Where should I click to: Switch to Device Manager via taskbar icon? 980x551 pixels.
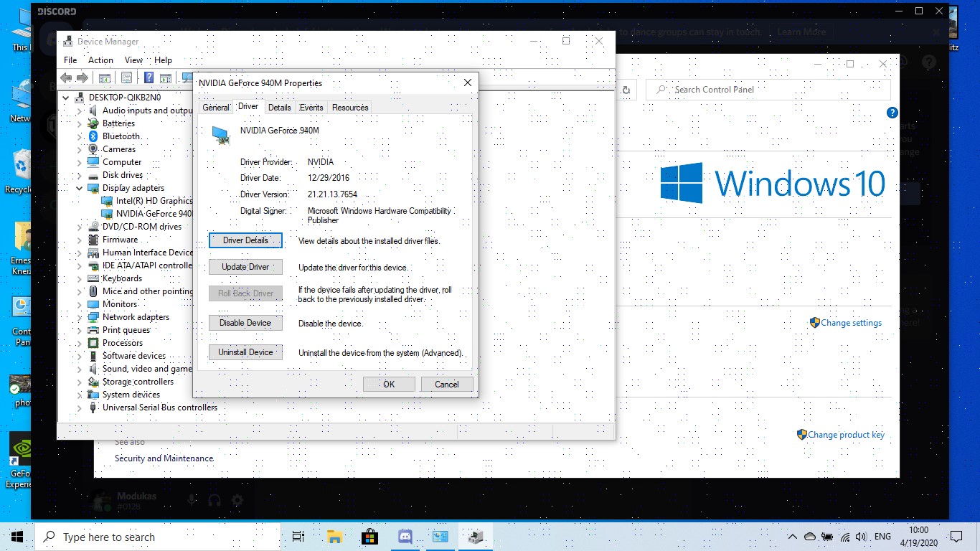coord(475,537)
